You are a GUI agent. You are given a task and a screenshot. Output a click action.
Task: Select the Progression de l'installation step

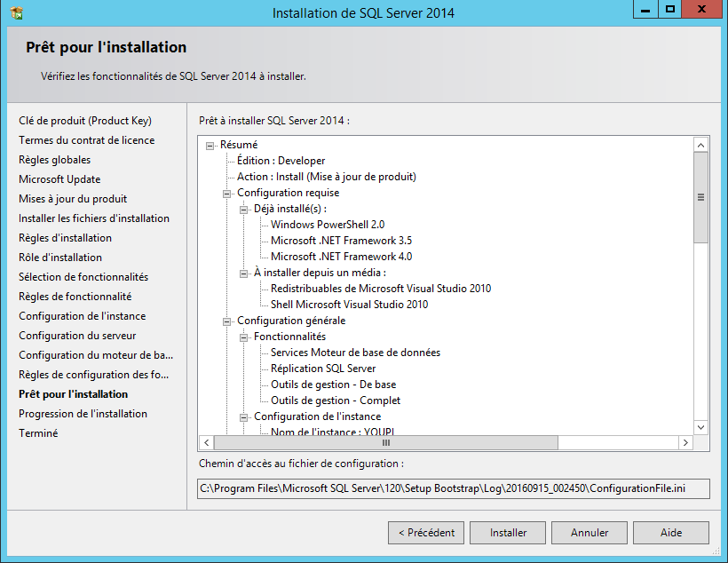[83, 414]
